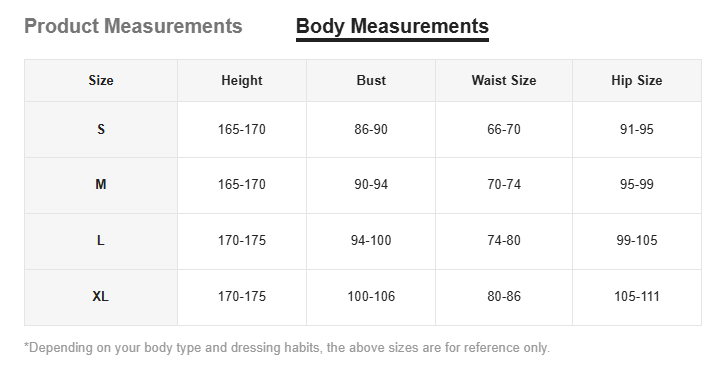Click the 70-74 waist cell
Image resolution: width=714 pixels, height=370 pixels.
504,185
